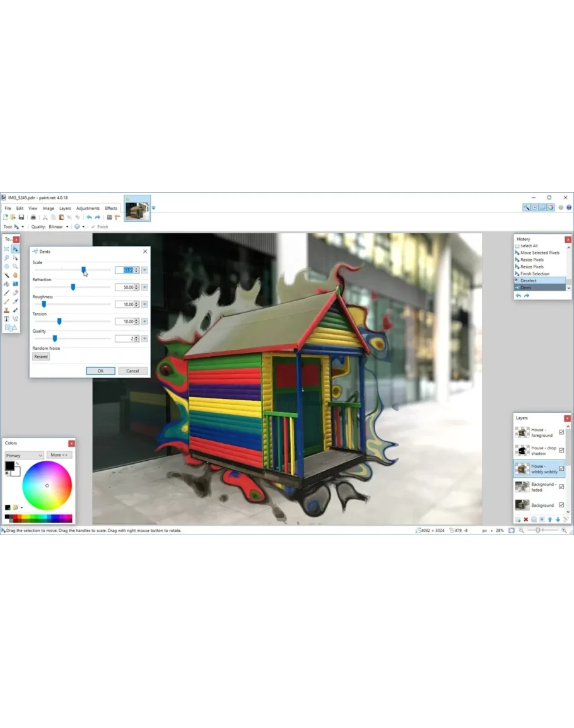Toggle visibility of House - drop shadow layer
Viewport: 574px width, 728px height.
pyautogui.click(x=561, y=451)
